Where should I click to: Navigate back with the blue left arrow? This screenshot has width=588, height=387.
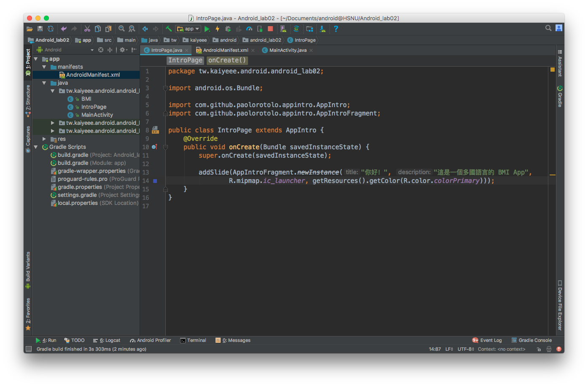pos(145,29)
